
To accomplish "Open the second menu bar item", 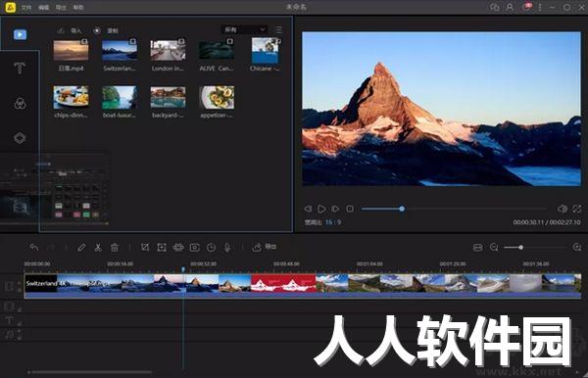I will coord(43,8).
